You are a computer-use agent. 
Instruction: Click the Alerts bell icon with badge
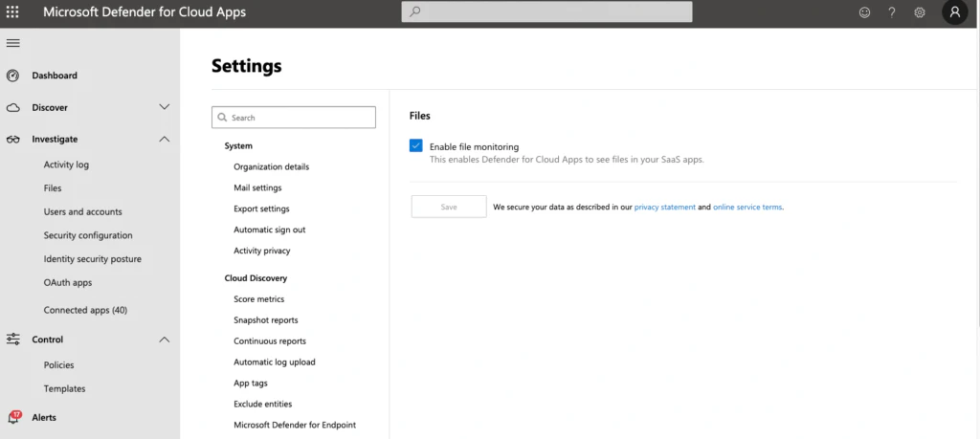click(x=13, y=416)
